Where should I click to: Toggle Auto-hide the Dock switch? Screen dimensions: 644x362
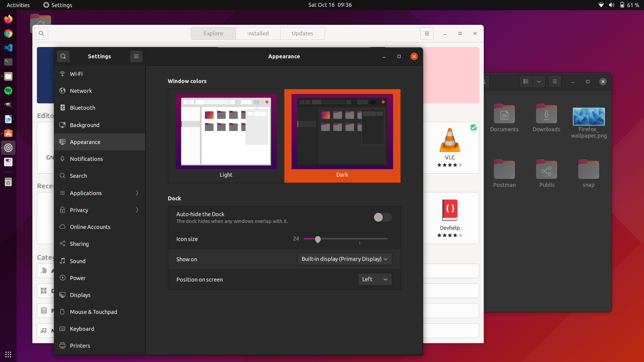pyautogui.click(x=382, y=217)
